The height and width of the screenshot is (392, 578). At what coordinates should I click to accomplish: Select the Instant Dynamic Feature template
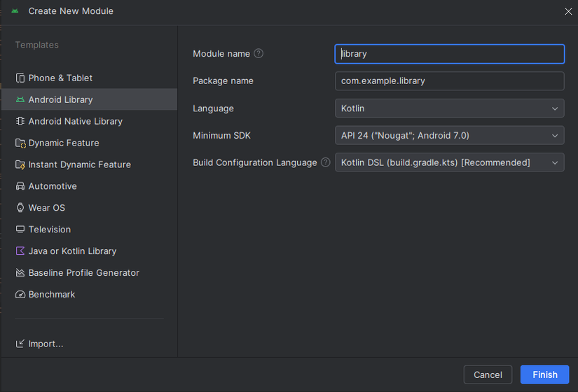pyautogui.click(x=89, y=164)
